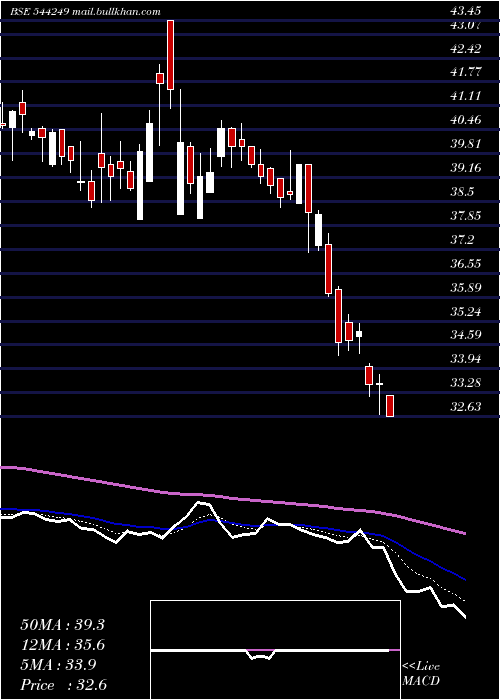Click the 33.28 price axis label

pos(466,383)
